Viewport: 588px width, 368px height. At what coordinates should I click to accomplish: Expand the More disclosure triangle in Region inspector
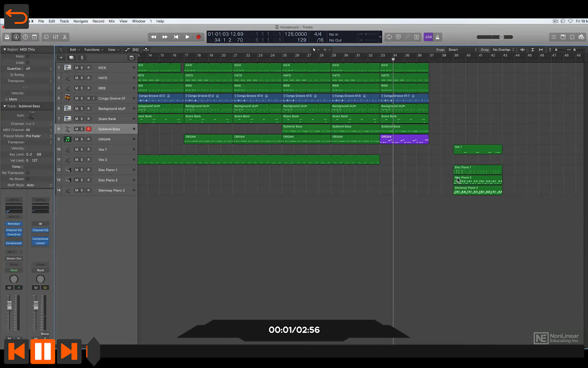[6, 99]
